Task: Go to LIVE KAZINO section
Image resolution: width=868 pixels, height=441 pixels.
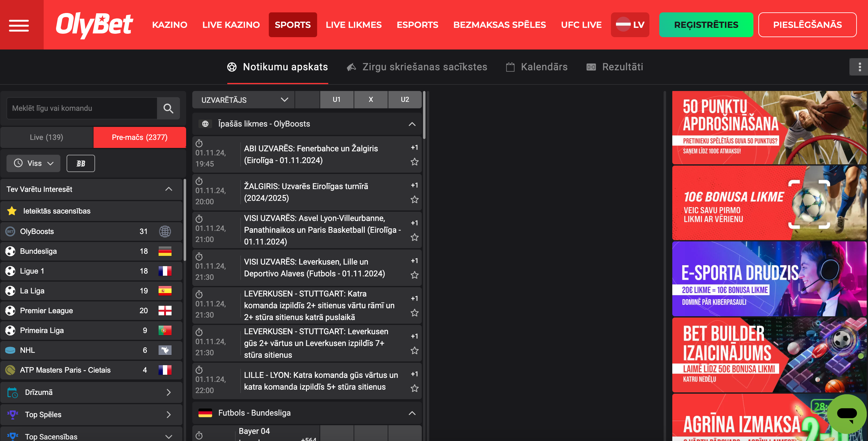Action: [x=231, y=25]
